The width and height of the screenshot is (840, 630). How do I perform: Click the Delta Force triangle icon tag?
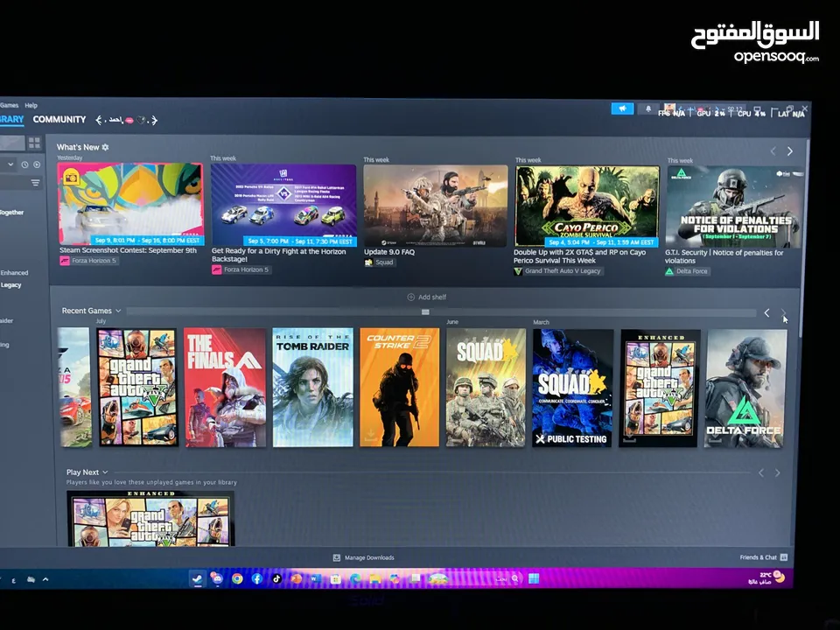click(669, 271)
